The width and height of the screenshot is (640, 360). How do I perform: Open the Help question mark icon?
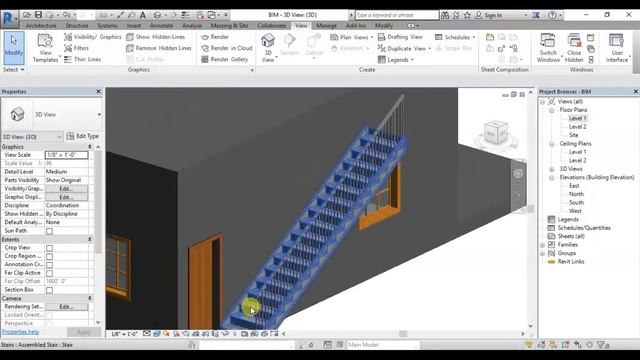click(552, 15)
